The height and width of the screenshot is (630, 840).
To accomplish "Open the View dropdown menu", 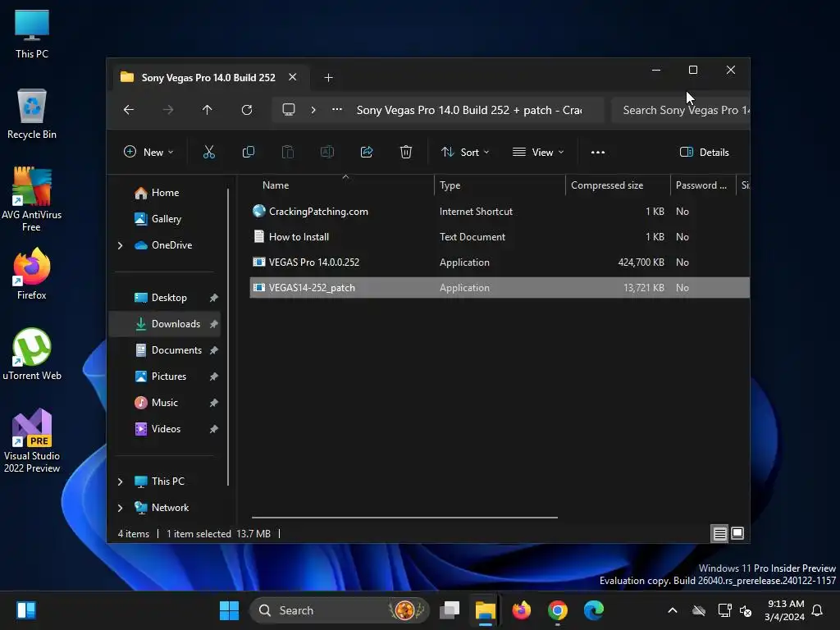I will point(538,152).
